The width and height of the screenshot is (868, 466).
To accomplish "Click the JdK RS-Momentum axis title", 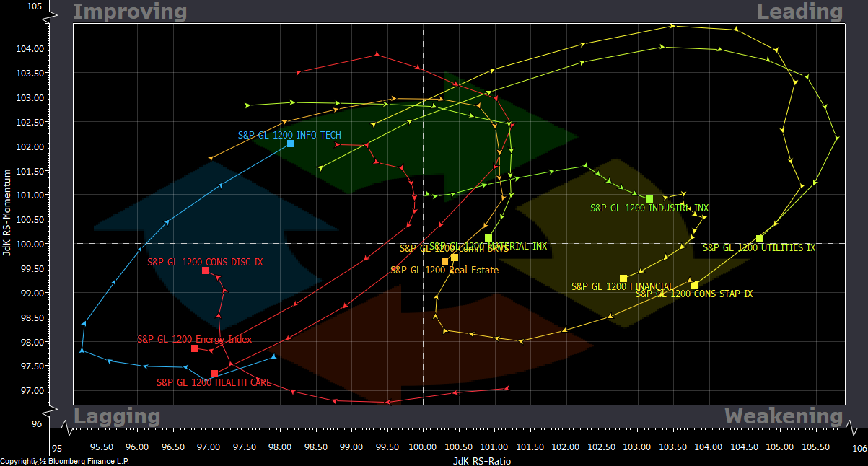I will pos(8,214).
